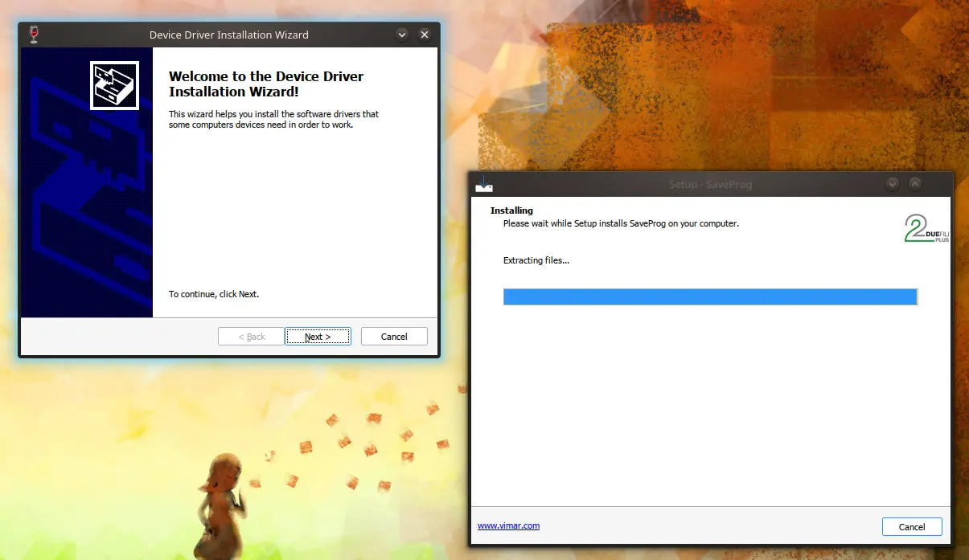This screenshot has width=969, height=560.
Task: Click the up chevron button in the SaveProg title bar
Action: [x=915, y=184]
